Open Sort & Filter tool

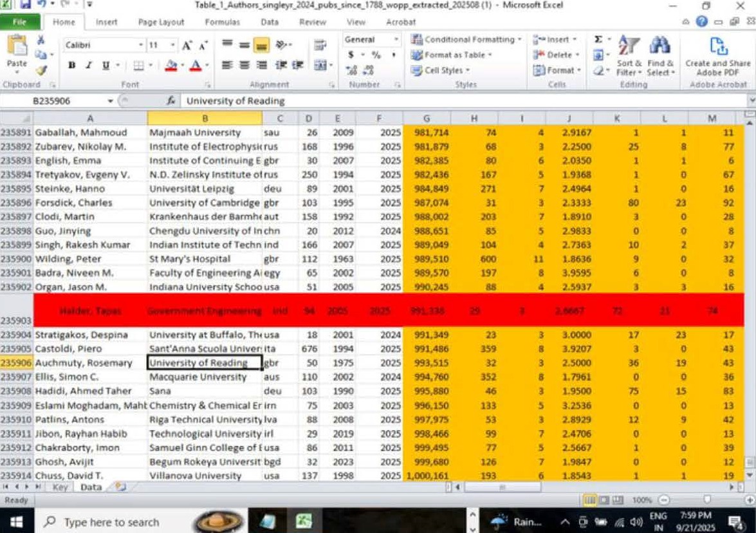pyautogui.click(x=629, y=55)
